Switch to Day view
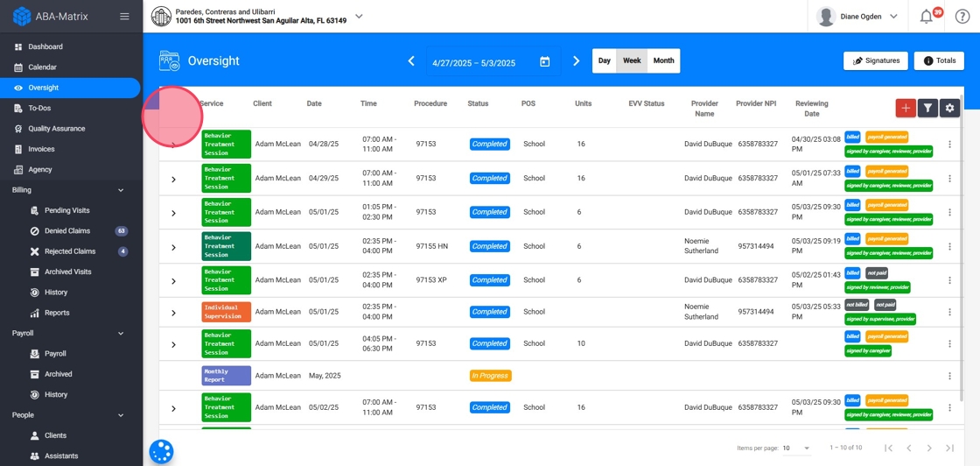This screenshot has height=466, width=980. 605,61
